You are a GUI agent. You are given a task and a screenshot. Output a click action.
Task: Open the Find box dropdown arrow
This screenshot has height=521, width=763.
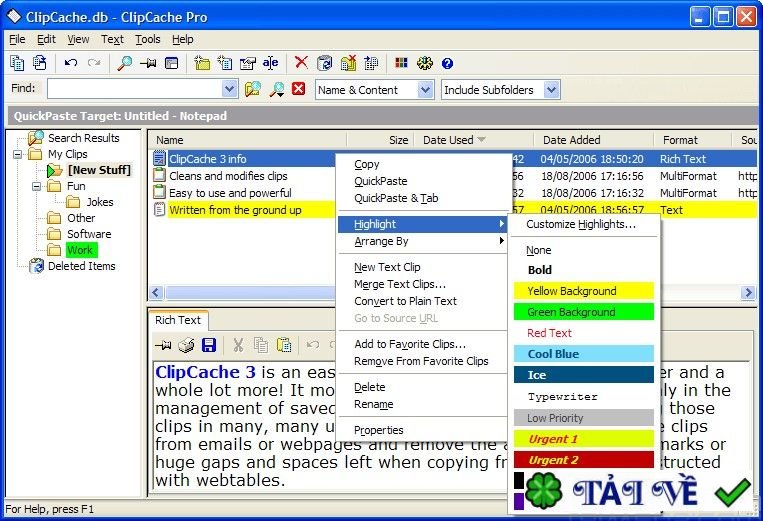pyautogui.click(x=229, y=90)
